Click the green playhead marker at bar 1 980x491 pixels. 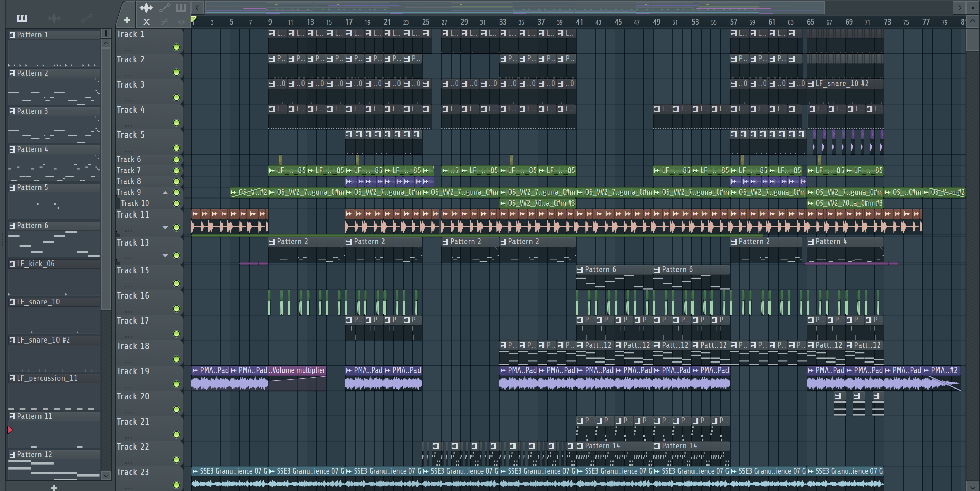pos(194,20)
